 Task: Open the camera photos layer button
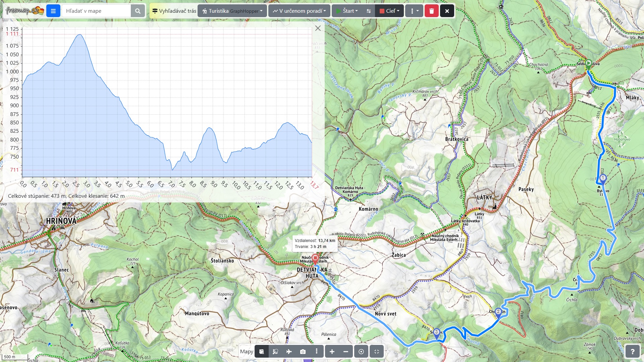303,352
